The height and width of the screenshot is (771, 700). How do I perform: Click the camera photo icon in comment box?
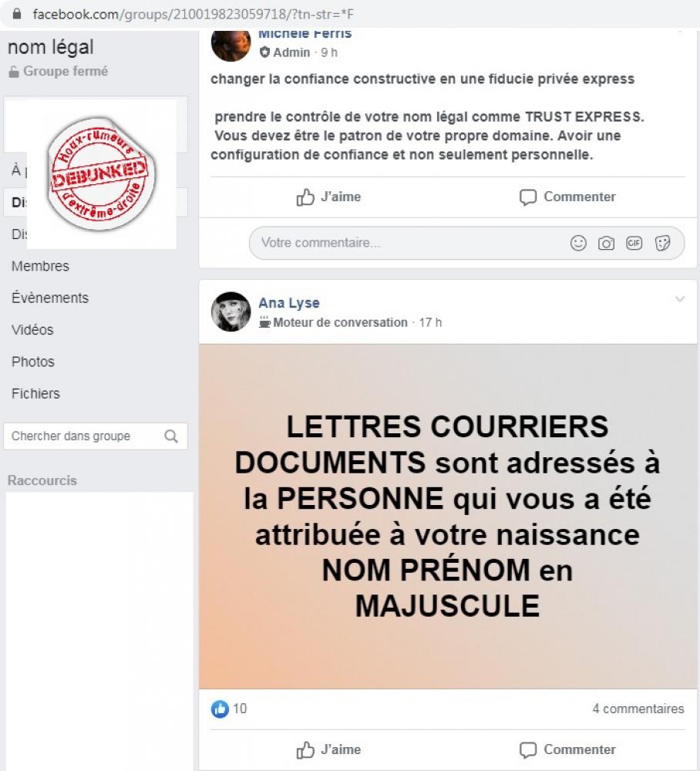pyautogui.click(x=606, y=243)
